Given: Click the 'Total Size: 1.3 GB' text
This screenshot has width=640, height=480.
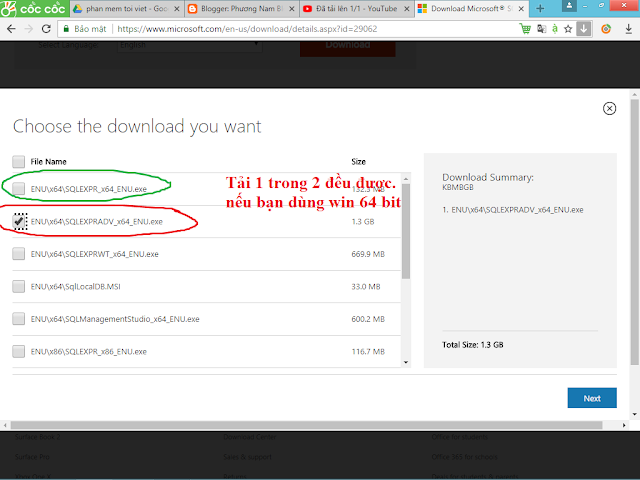Looking at the screenshot, I should click(473, 345).
